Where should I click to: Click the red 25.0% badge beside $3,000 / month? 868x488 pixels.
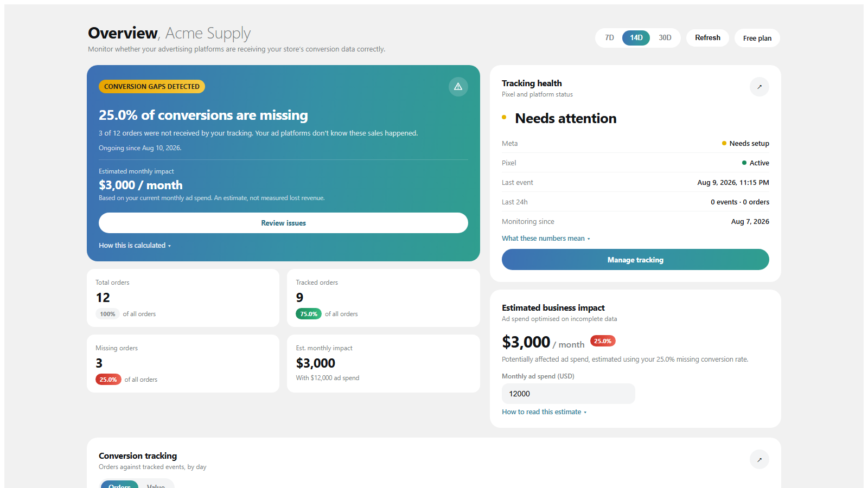coord(603,341)
